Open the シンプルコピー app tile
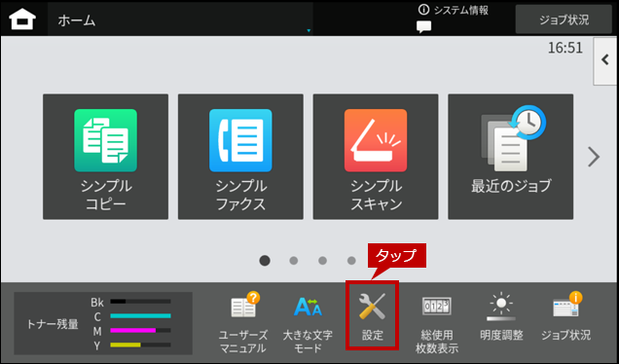Screen dimensions: 619x364 click(105, 157)
